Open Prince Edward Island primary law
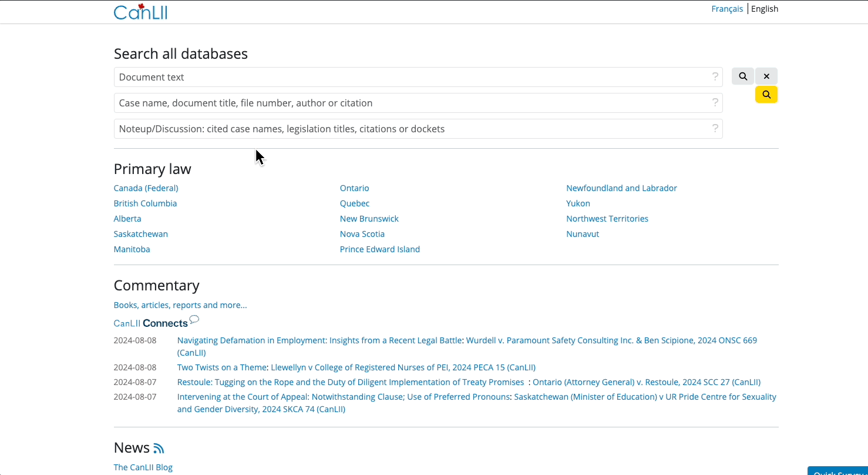Viewport: 868px width, 475px height. [380, 249]
